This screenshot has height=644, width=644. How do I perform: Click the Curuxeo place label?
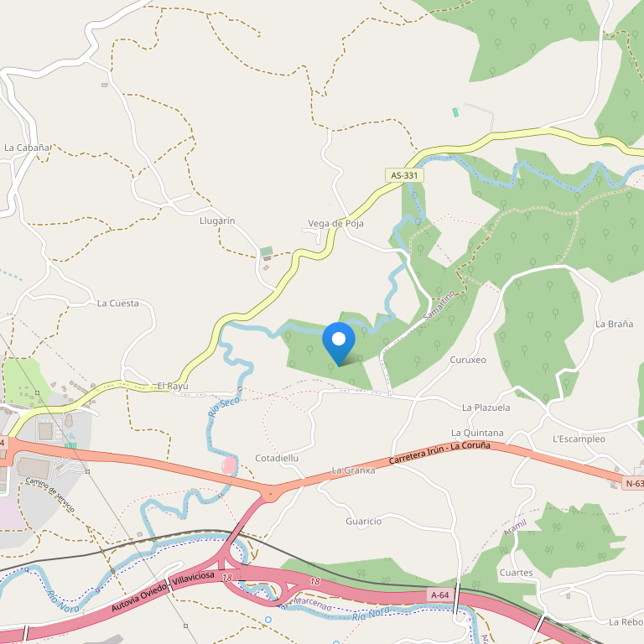click(x=468, y=360)
